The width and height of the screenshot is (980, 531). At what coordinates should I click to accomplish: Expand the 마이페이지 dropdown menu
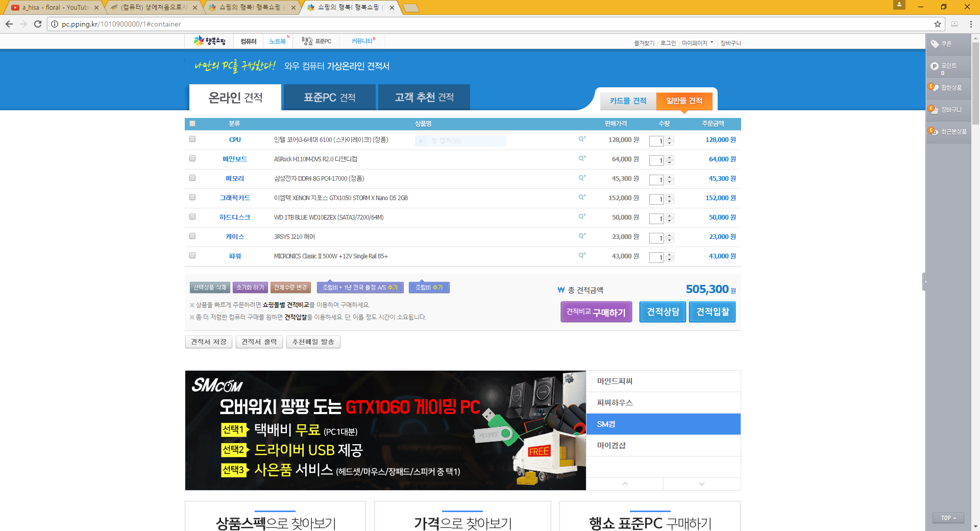pos(697,43)
